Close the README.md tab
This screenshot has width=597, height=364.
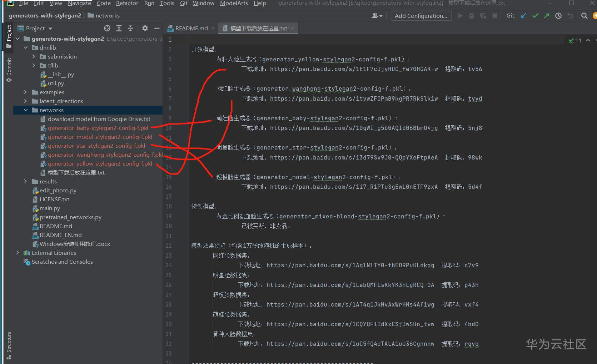[x=213, y=28]
